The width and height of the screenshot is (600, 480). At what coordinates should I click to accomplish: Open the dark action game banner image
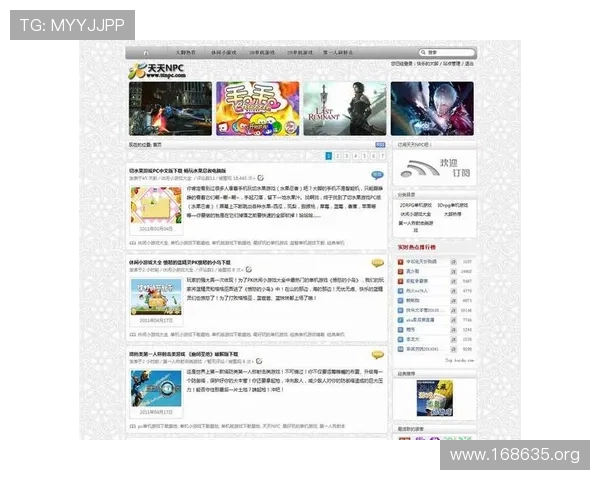pyautogui.click(x=170, y=109)
